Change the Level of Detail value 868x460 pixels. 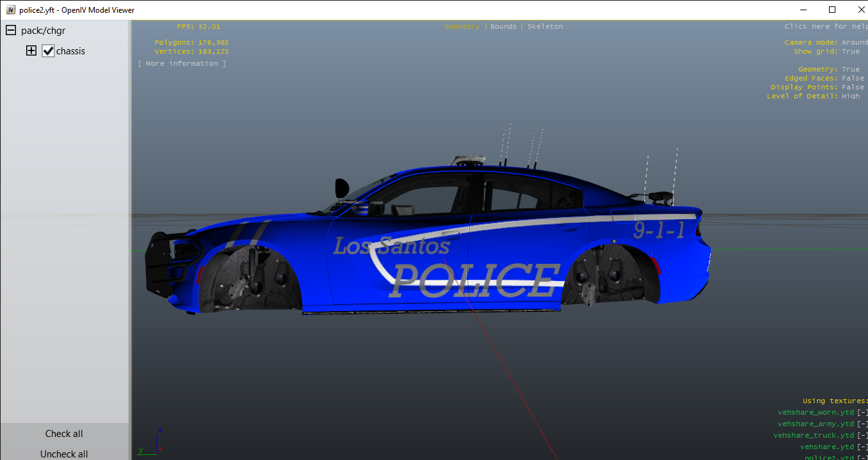click(x=850, y=96)
